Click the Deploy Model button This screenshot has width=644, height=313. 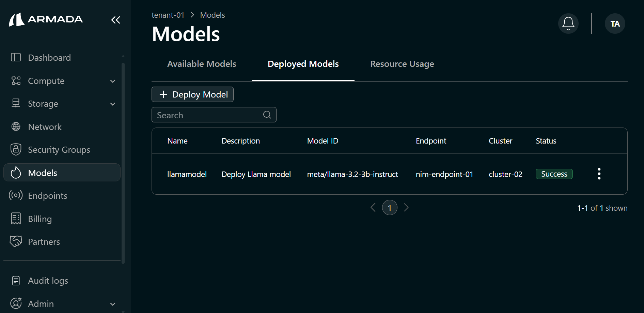tap(192, 94)
